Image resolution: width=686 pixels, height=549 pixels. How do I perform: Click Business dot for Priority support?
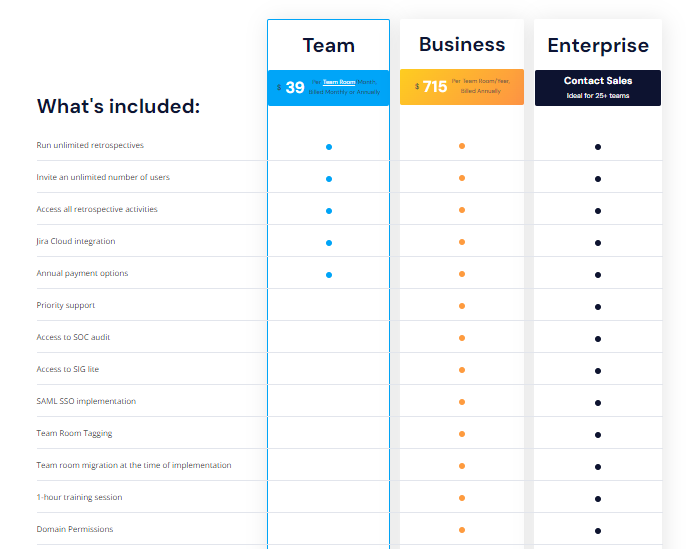coord(462,306)
